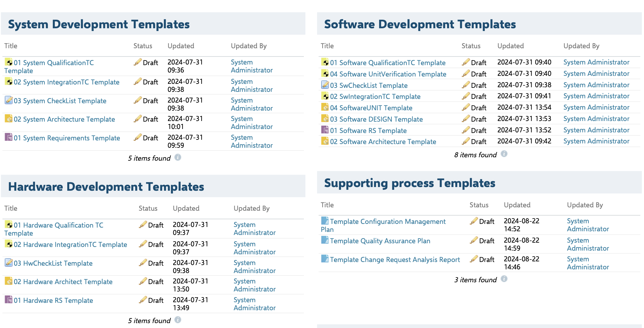Click the checklist icon beside 03 SwCheckList Template
The height and width of the screenshot is (328, 644).
(x=325, y=85)
